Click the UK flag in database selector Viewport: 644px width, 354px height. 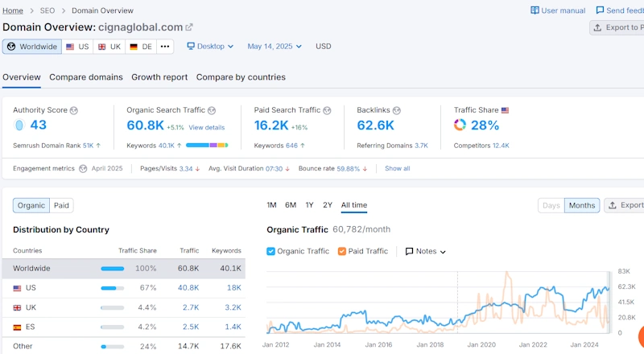click(102, 47)
